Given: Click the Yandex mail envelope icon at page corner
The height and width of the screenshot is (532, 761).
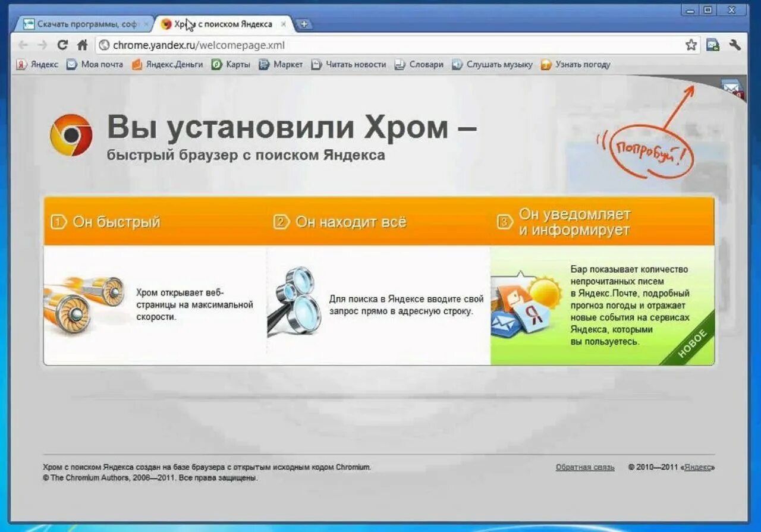Looking at the screenshot, I should pos(732,88).
